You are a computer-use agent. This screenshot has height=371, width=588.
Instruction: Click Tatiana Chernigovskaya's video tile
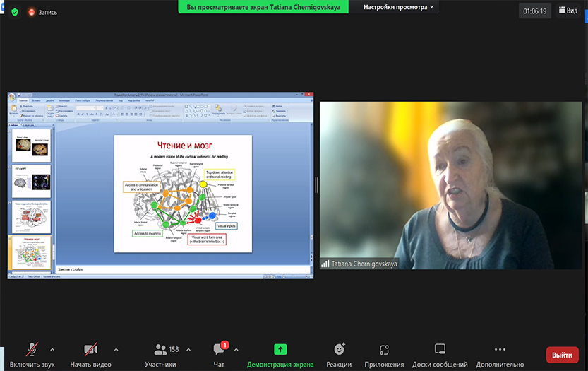click(x=450, y=185)
